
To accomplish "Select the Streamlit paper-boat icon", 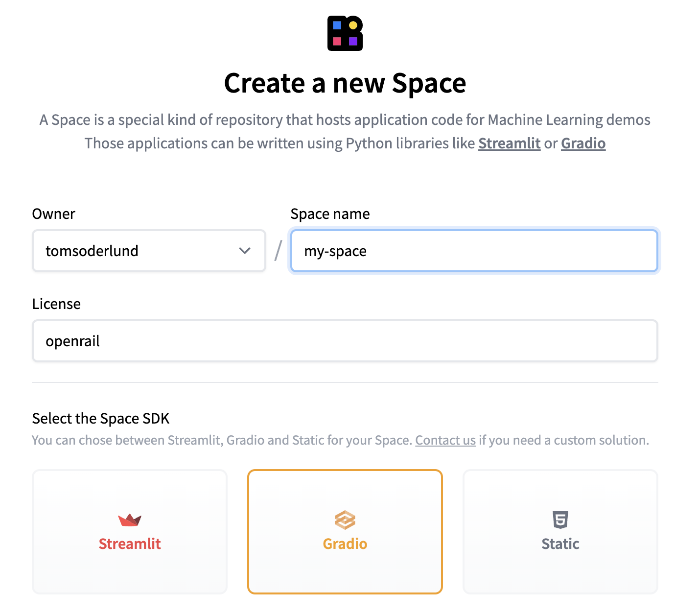I will pos(129,520).
